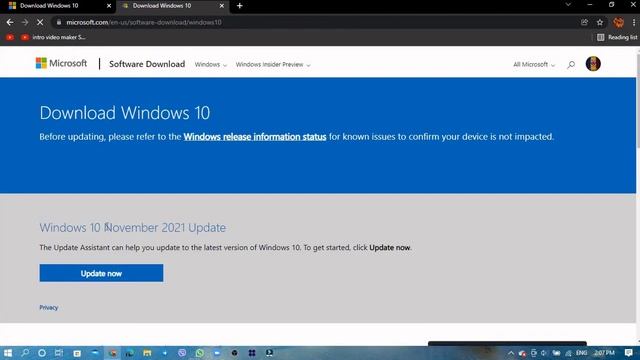Open Viber from the taskbar
The width and height of the screenshot is (640, 360).
tap(182, 353)
